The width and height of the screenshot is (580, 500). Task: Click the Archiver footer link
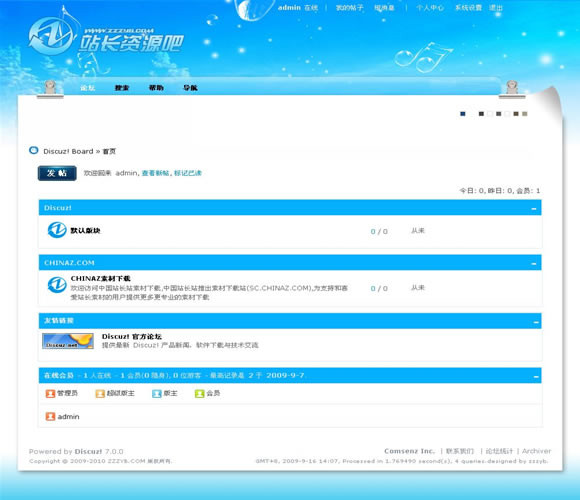point(536,451)
